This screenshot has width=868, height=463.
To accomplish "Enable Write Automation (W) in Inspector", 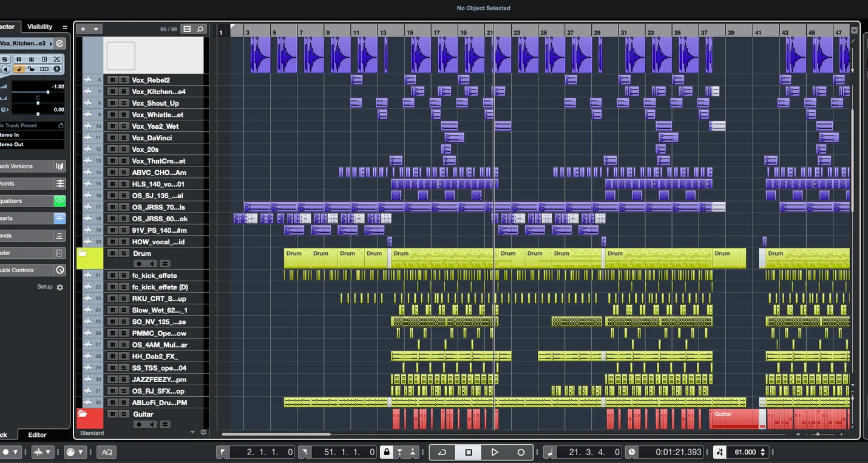I will click(32, 59).
